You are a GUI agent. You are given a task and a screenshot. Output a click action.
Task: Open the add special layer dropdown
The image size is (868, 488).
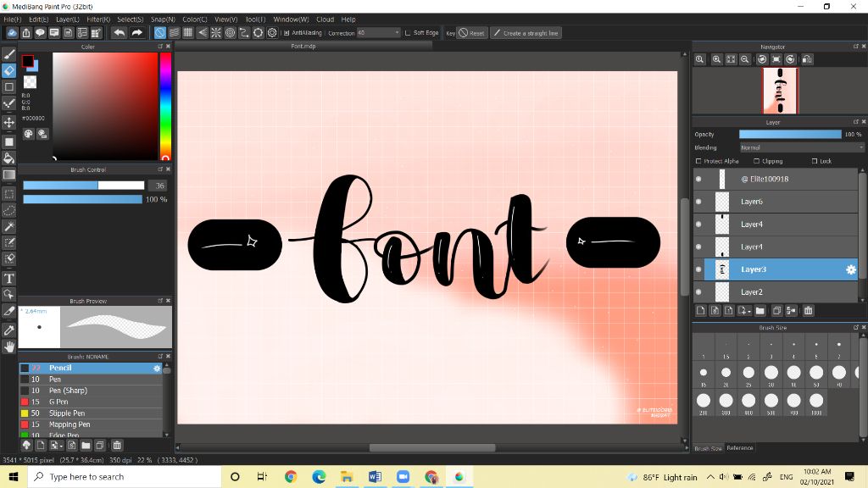click(x=744, y=311)
